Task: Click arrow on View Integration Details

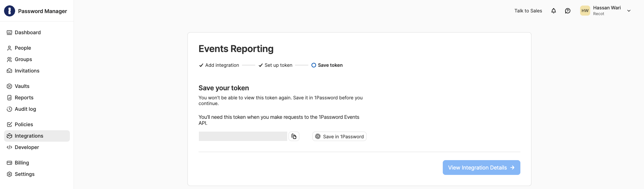Action: point(512,168)
